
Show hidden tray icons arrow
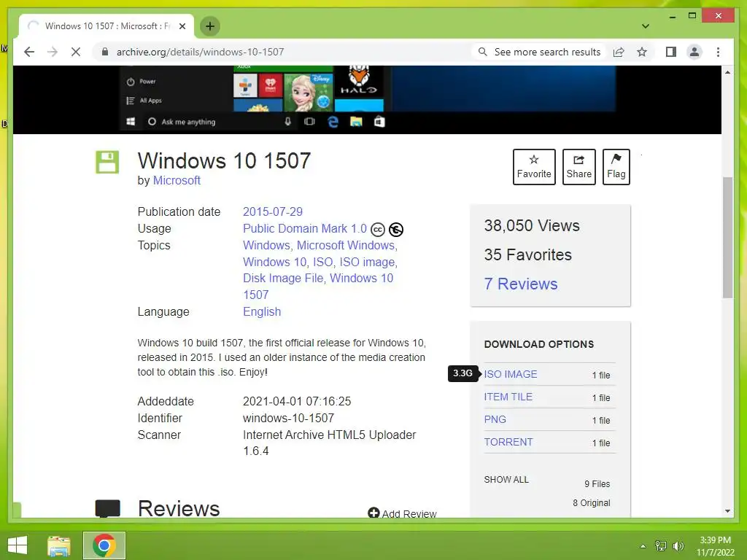point(643,546)
